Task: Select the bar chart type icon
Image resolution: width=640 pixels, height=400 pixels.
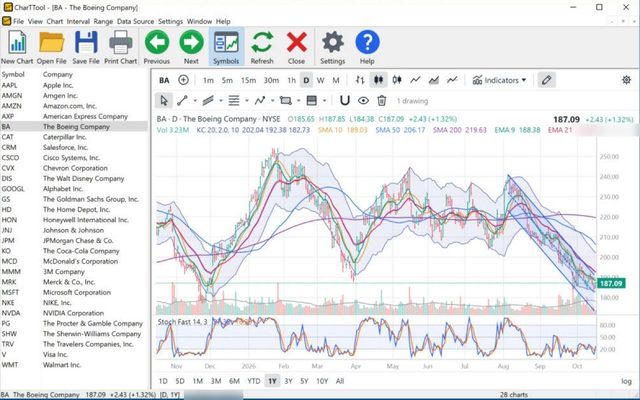Action: tap(360, 80)
